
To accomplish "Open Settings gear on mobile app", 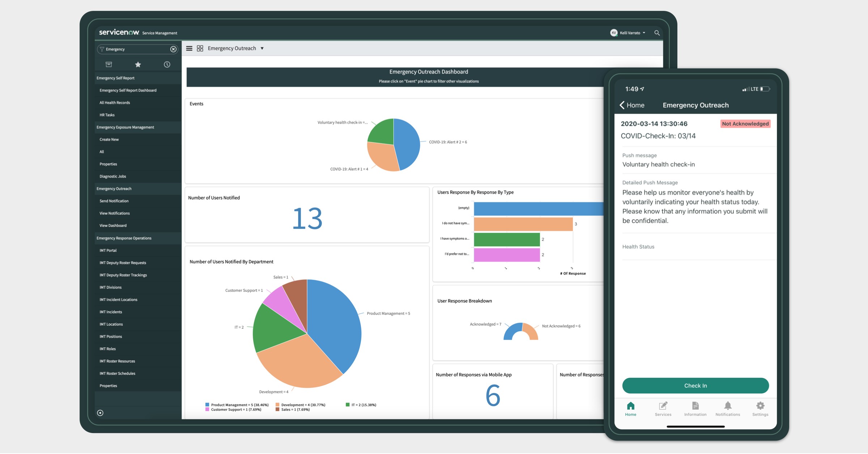I will coord(760,409).
